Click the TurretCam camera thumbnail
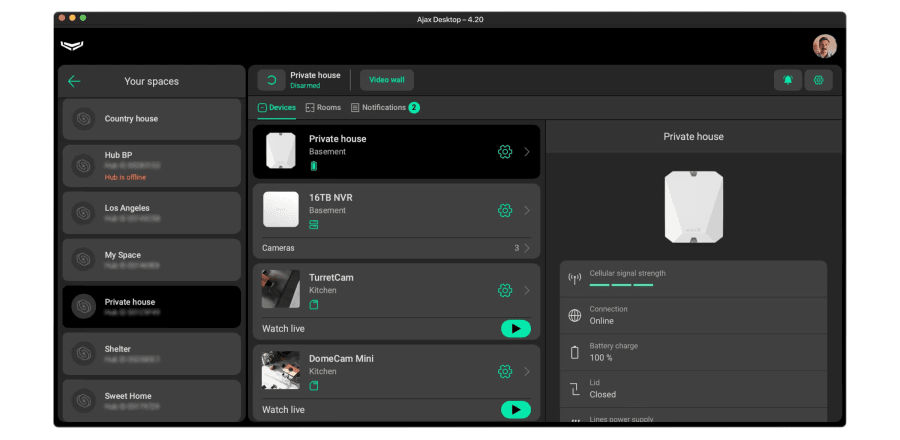The height and width of the screenshot is (440, 900). point(281,289)
